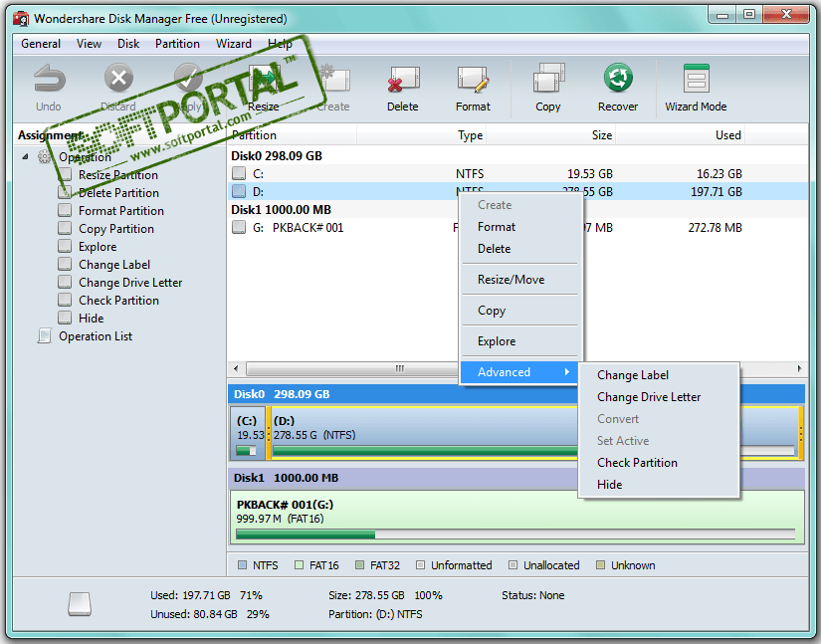The image size is (821, 644).
Task: Click the Explore sidebar icon
Action: click(65, 246)
